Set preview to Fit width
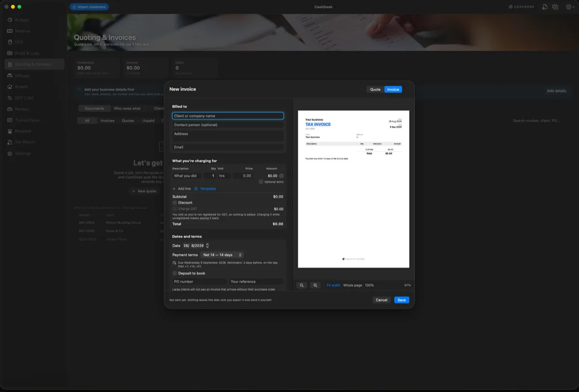 tap(333, 285)
